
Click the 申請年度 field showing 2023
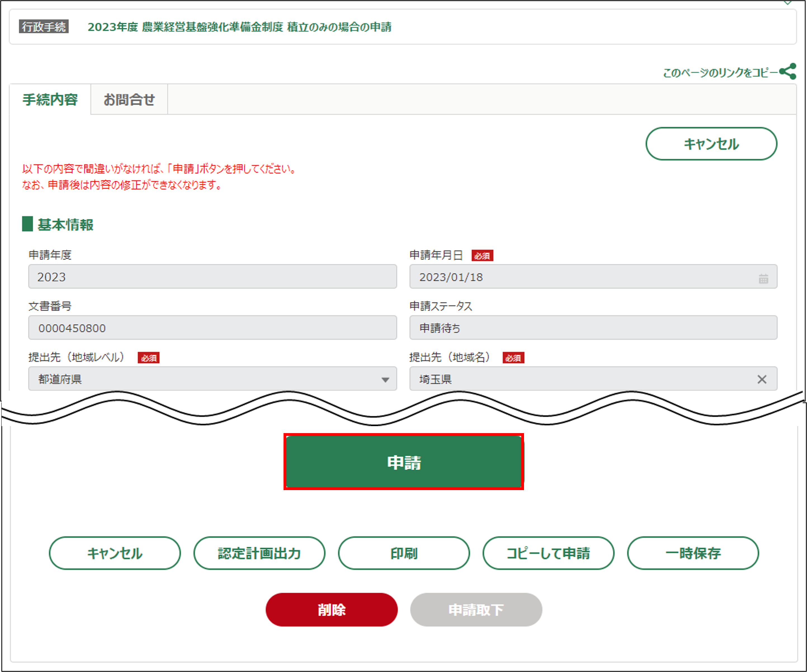pyautogui.click(x=212, y=276)
